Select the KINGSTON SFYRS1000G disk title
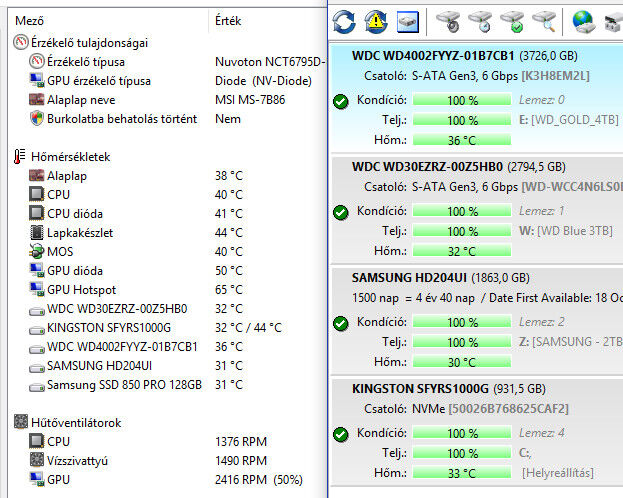The width and height of the screenshot is (623, 498). click(420, 388)
